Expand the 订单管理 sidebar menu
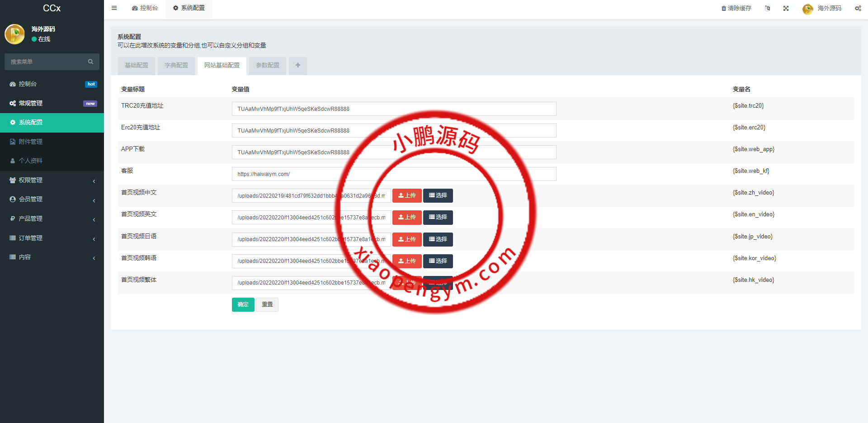Viewport: 868px width, 423px height. (x=52, y=238)
